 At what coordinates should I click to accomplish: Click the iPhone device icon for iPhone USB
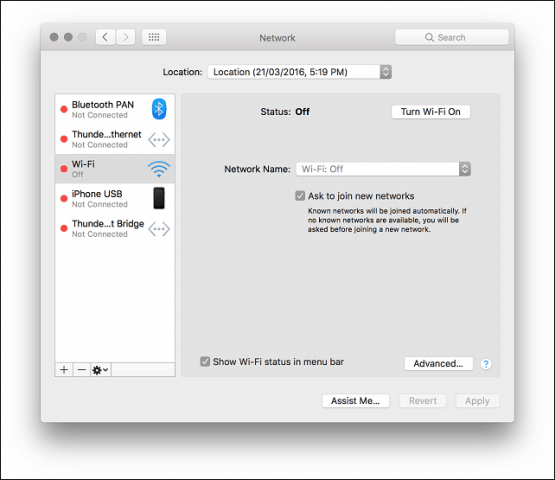[159, 198]
